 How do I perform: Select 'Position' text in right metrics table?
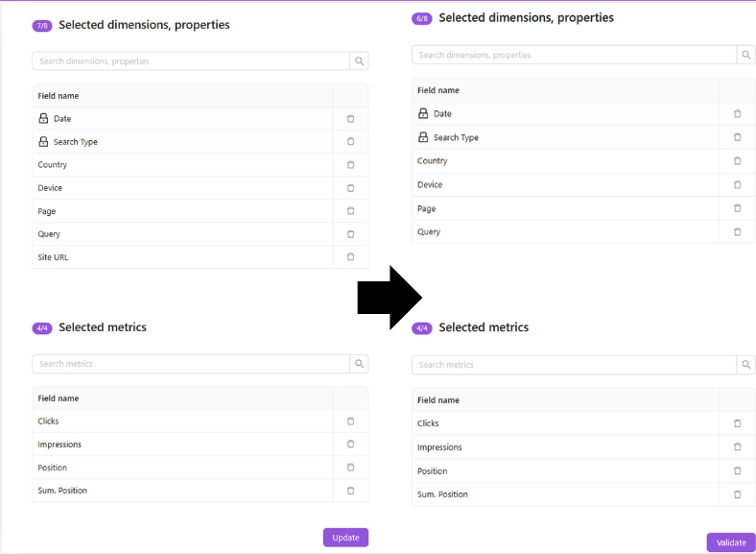(433, 471)
